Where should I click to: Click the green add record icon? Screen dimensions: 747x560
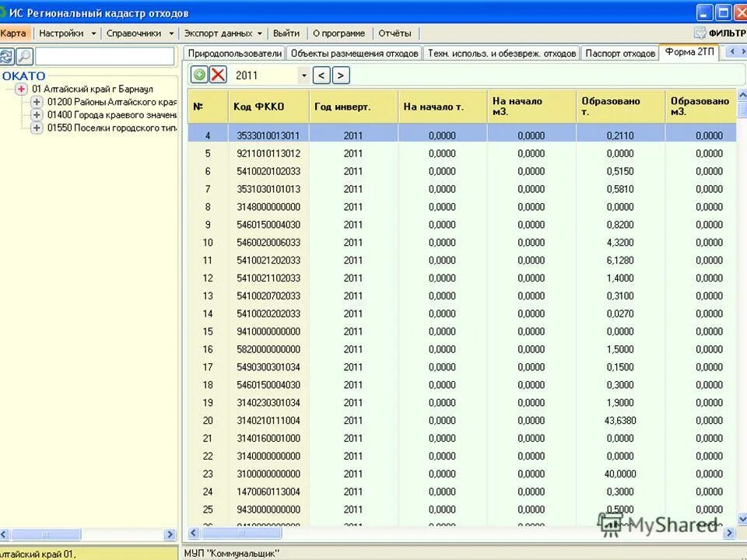200,75
